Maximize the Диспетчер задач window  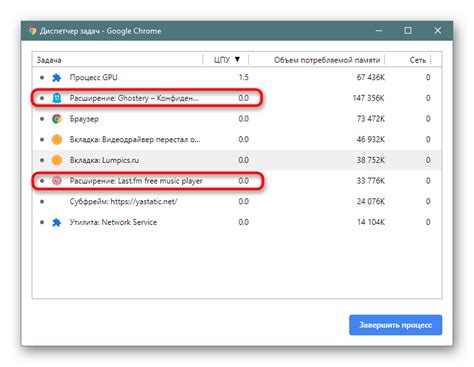pos(408,31)
